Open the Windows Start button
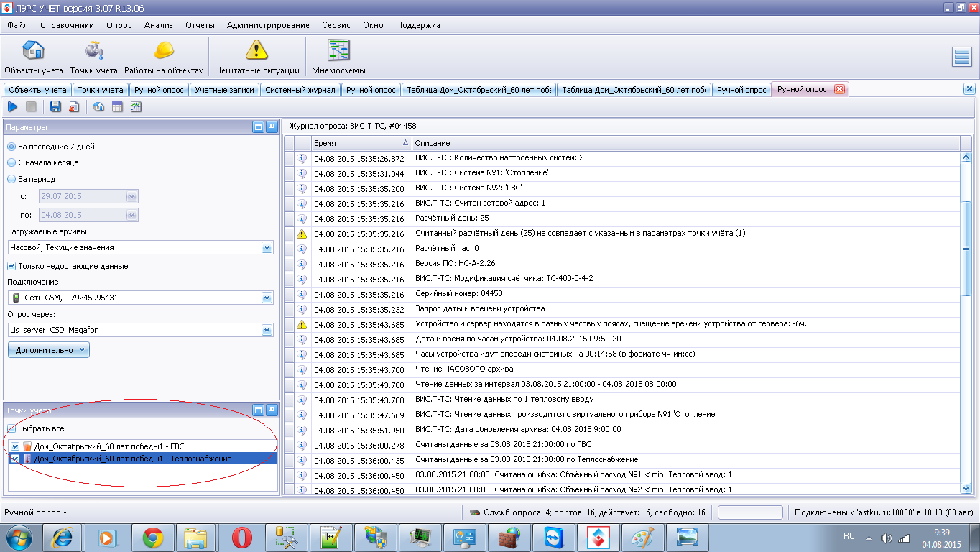Image resolution: width=980 pixels, height=552 pixels. point(19,537)
